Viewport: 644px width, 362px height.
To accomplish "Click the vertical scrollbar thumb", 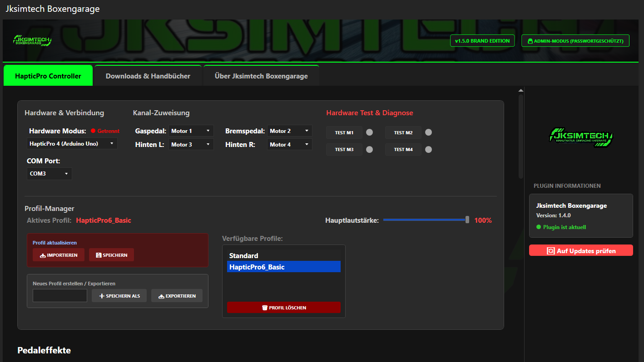I will [x=520, y=136].
